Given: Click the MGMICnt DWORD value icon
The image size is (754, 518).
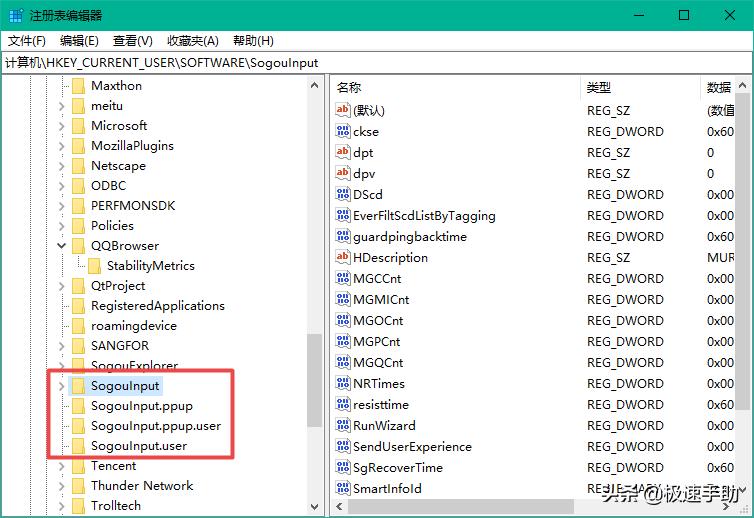Looking at the screenshot, I should tap(342, 299).
